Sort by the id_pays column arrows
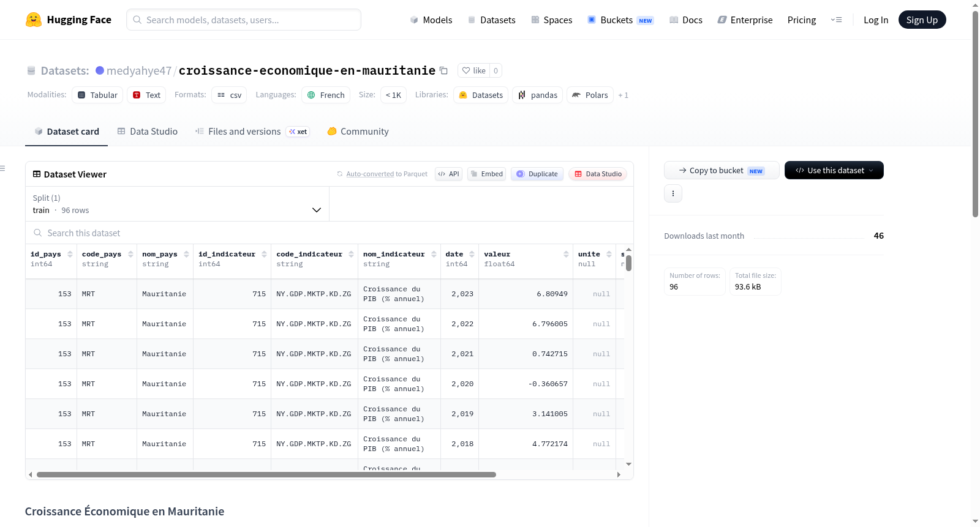Viewport: 980px width, 527px height. [x=70, y=254]
